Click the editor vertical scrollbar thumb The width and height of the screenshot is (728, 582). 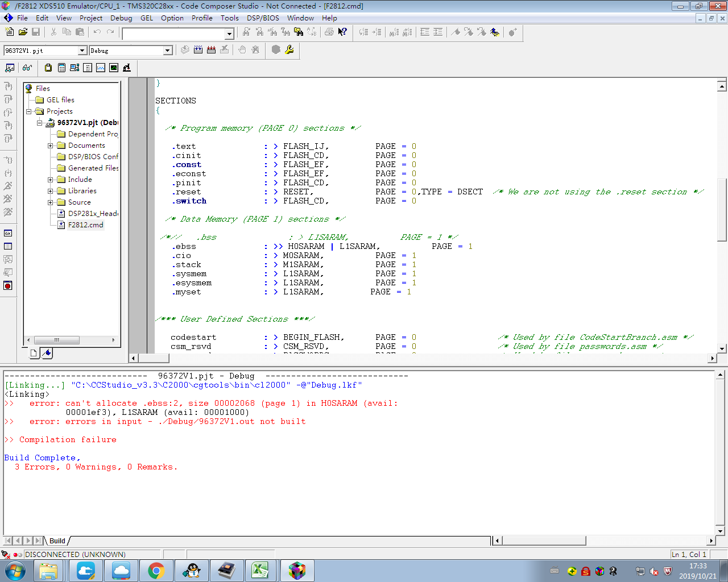pos(722,210)
